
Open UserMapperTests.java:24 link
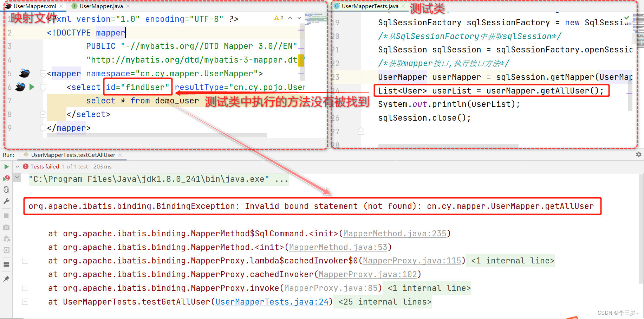coord(272,301)
